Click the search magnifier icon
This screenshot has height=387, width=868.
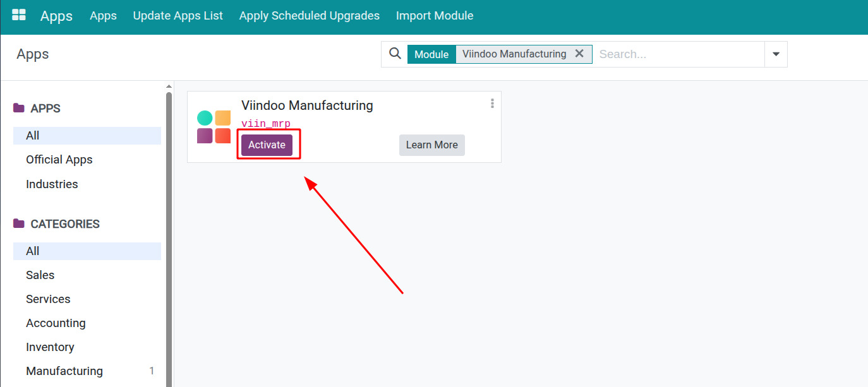point(395,54)
